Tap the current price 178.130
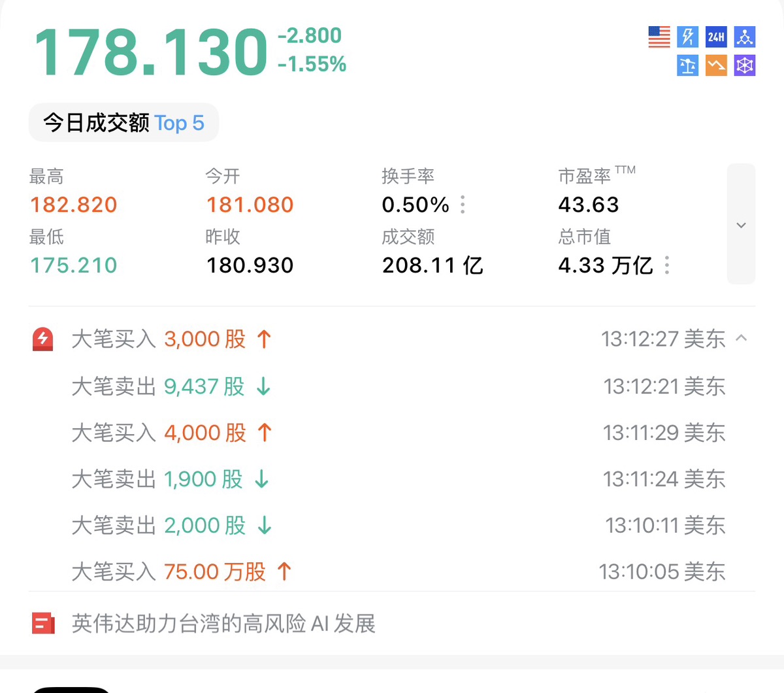The image size is (784, 693). click(x=151, y=52)
